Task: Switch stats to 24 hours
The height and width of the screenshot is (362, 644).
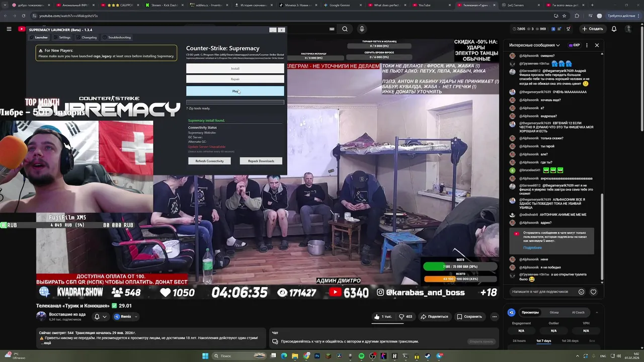Action: point(519,341)
